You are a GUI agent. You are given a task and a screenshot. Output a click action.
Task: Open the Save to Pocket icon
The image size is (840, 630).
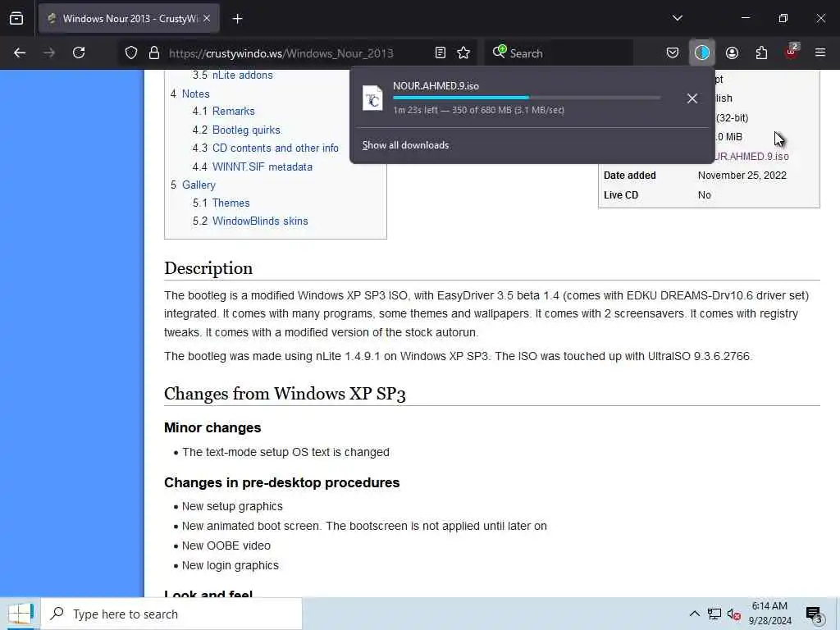tap(673, 52)
